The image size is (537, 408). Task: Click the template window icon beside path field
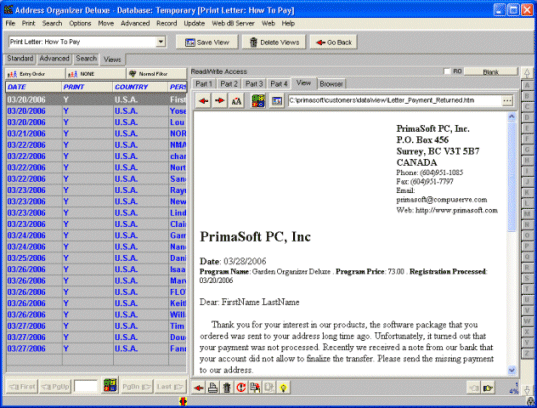[x=276, y=101]
